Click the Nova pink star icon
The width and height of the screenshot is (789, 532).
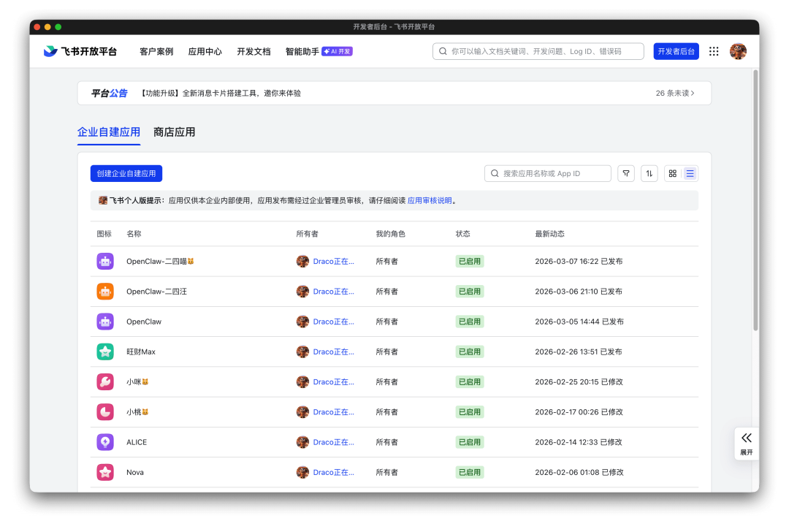pyautogui.click(x=105, y=472)
